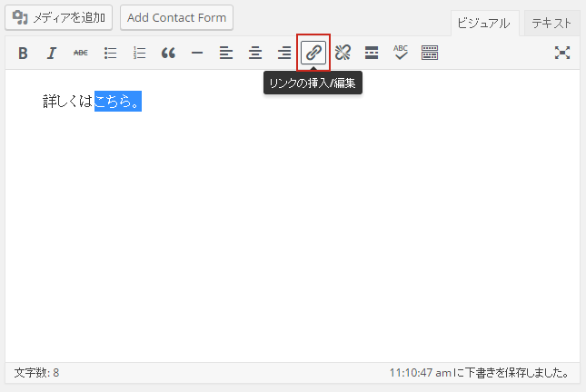The width and height of the screenshot is (586, 392).
Task: Click the text 詳しくは in the editor
Action: pos(68,101)
